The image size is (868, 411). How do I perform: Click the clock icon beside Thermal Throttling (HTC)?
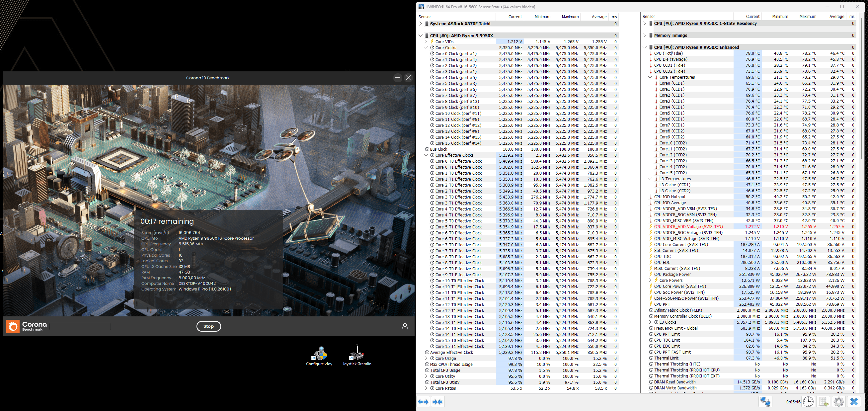[x=651, y=364]
